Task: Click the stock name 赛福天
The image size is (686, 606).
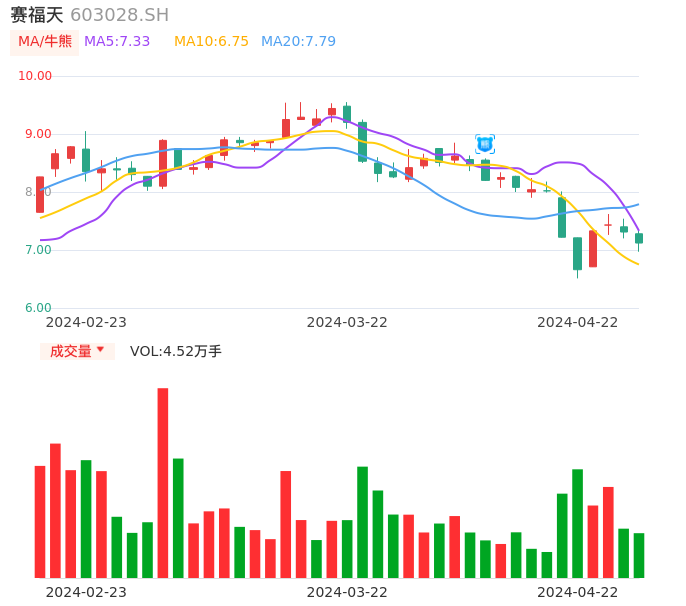Action: coord(37,15)
